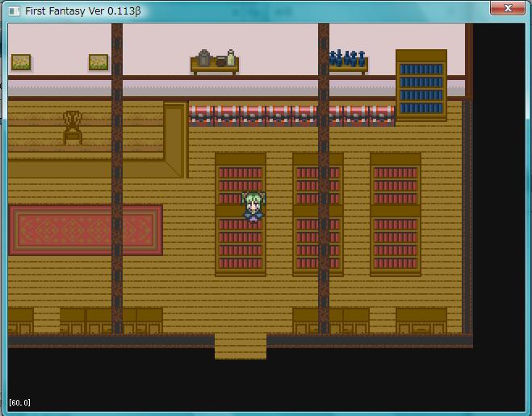Screen dimensions: 532x416
Task: Click the window icon in title bar
Action: pyautogui.click(x=15, y=11)
